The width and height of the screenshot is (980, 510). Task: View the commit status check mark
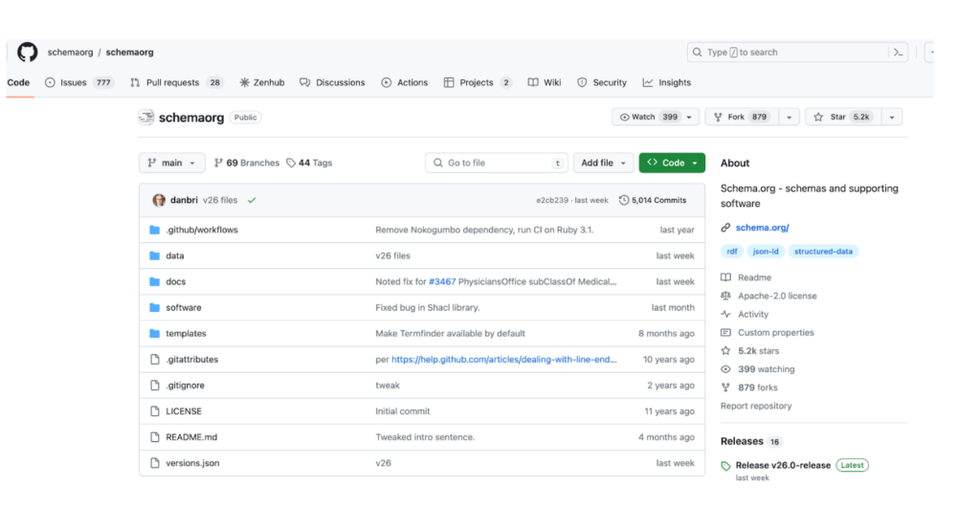pos(252,201)
